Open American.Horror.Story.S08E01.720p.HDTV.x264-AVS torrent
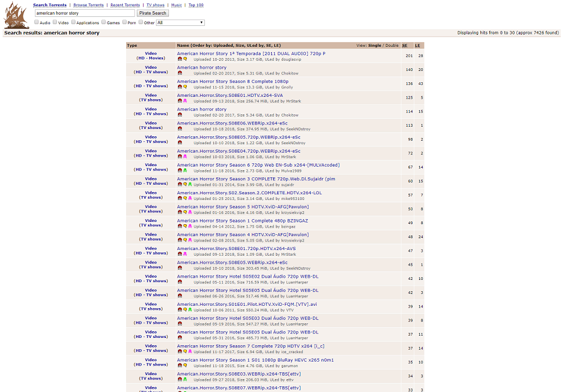This screenshot has height=392, width=563. pyautogui.click(x=236, y=248)
